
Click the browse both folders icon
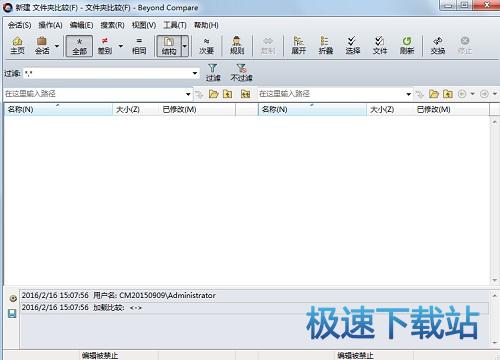[x=246, y=94]
